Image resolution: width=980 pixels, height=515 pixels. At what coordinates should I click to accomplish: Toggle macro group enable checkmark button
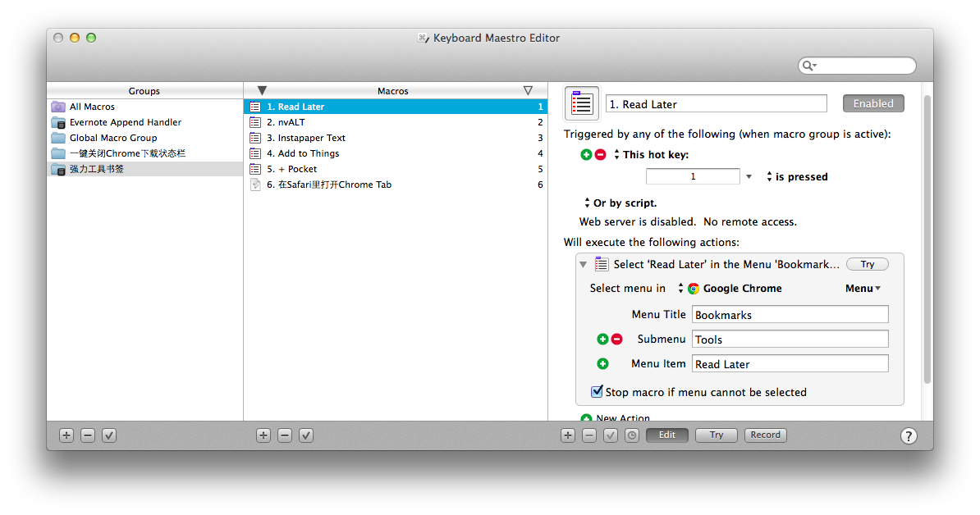pyautogui.click(x=109, y=435)
